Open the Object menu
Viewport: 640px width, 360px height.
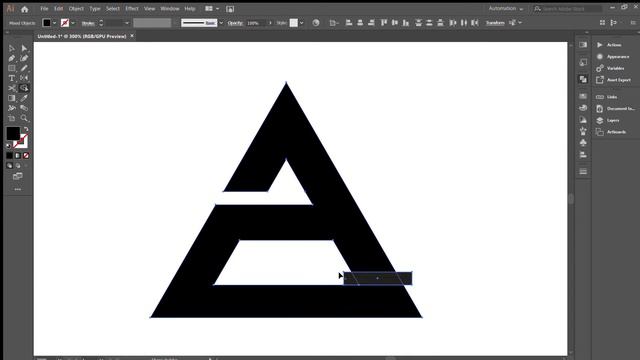76,9
